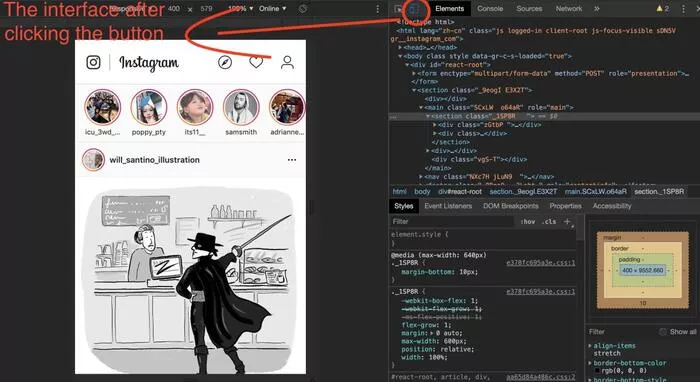Open the Event Listeners sub-tab
Viewport: 700px width, 382px height.
tap(448, 206)
